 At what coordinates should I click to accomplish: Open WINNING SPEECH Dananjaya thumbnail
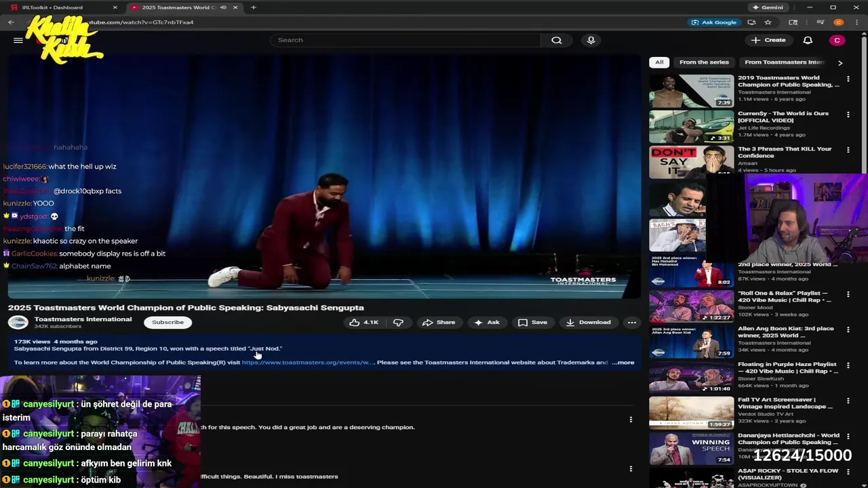(691, 449)
